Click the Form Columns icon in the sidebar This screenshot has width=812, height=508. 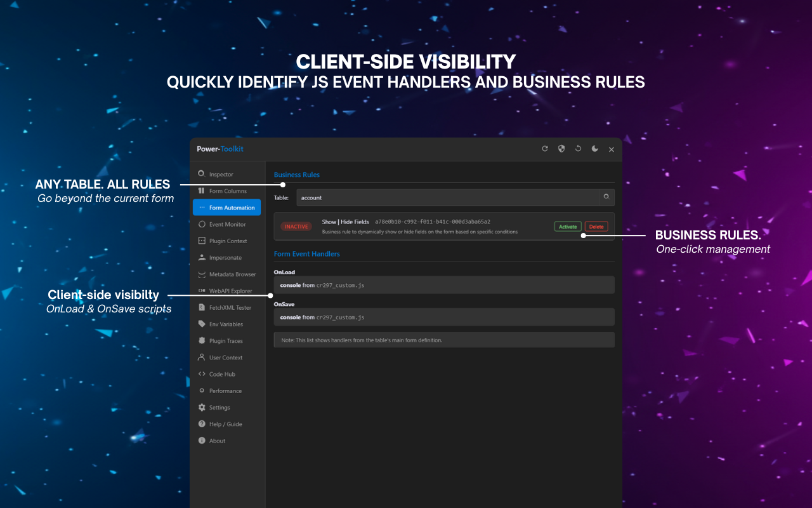click(202, 190)
